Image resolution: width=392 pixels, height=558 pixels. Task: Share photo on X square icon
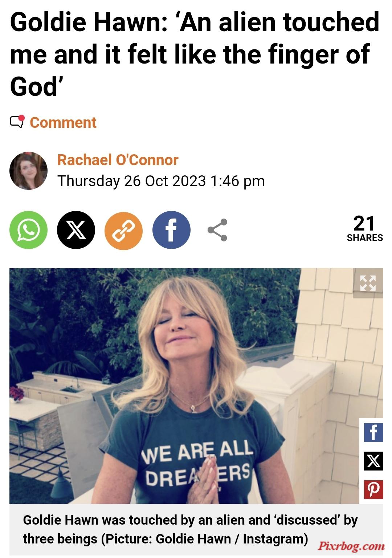point(373,461)
